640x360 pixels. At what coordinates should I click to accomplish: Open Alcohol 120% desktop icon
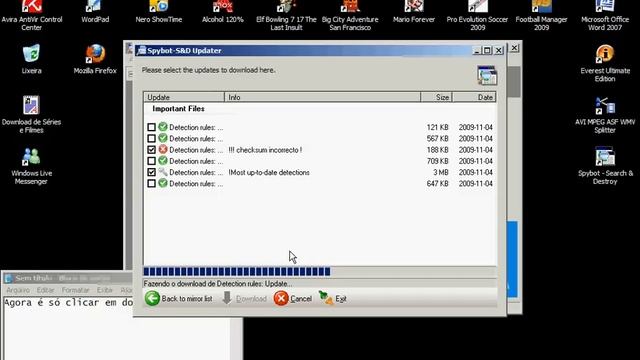point(222,12)
